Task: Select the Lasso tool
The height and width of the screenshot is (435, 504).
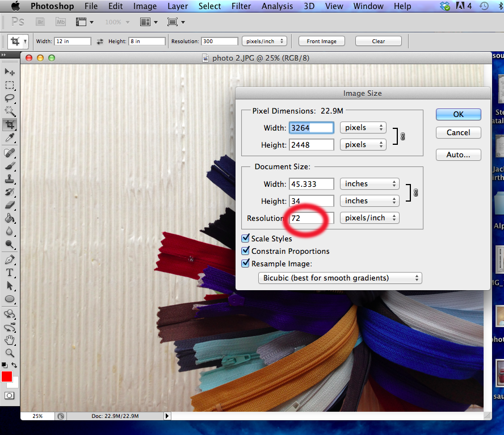Action: coord(10,98)
